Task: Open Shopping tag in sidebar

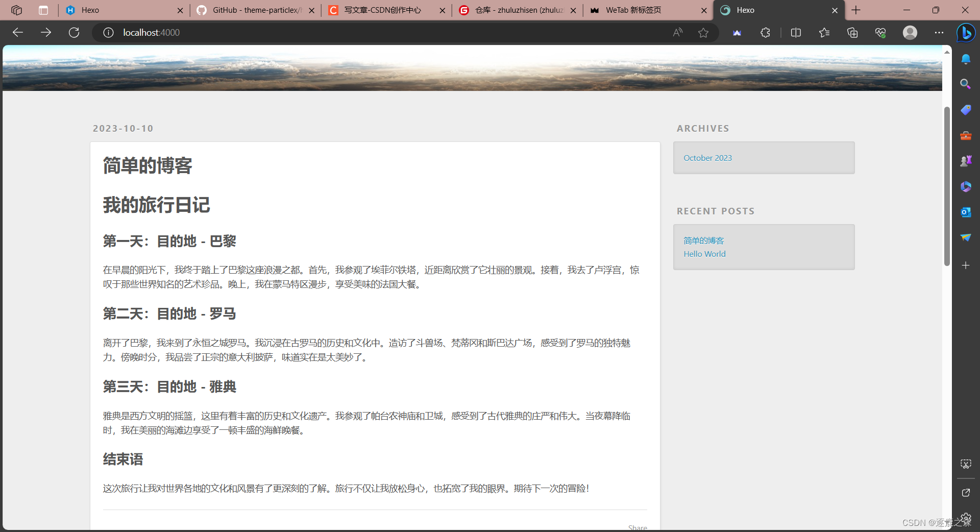Action: [966, 110]
